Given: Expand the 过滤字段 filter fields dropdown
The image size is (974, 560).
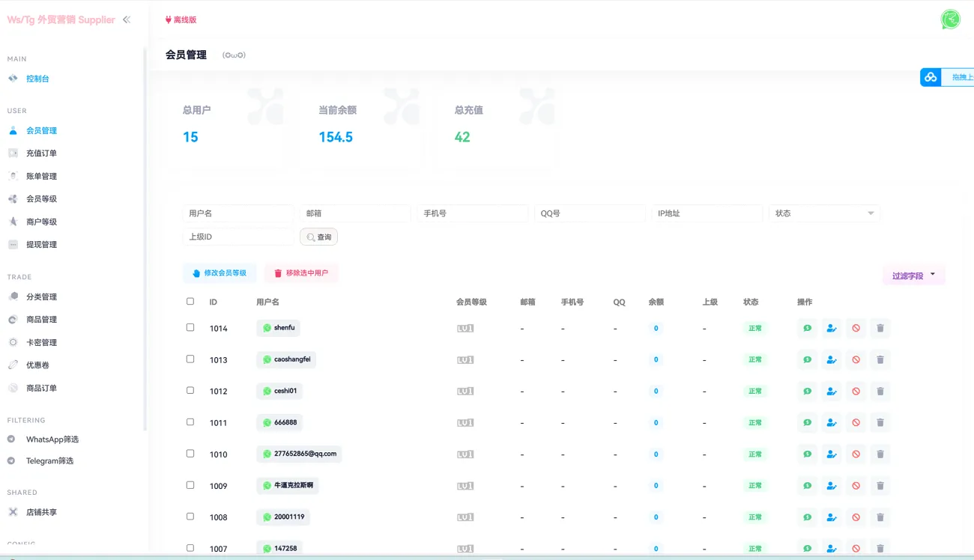Looking at the screenshot, I should point(913,275).
